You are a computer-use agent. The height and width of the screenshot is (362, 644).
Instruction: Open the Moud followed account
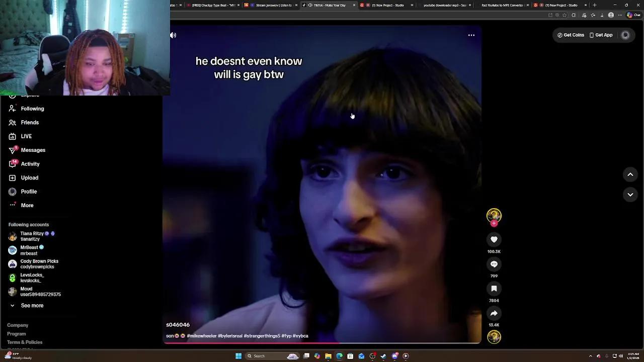point(34,292)
